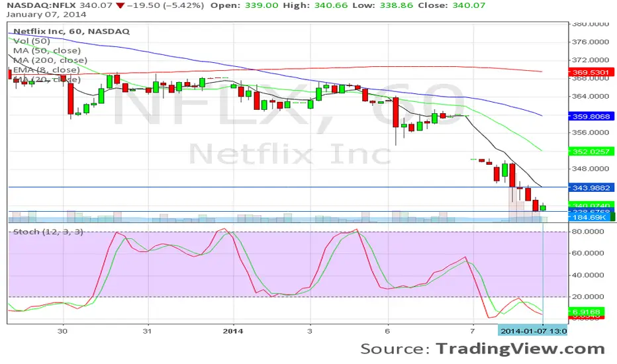Click the 40.0000 stochastic axis label
Screen dimensions: 617x364
click(588, 275)
